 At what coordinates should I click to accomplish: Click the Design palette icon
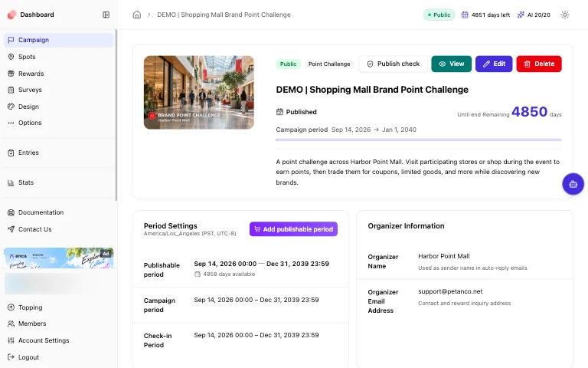point(11,107)
